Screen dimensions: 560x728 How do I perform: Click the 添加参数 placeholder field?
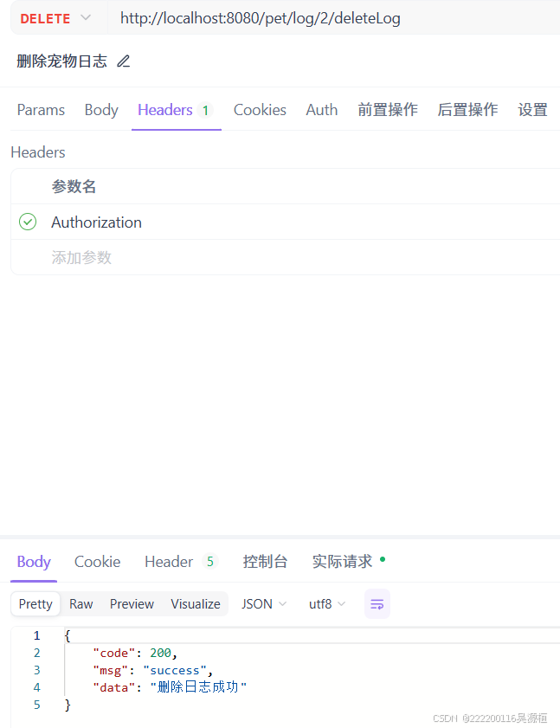(81, 257)
